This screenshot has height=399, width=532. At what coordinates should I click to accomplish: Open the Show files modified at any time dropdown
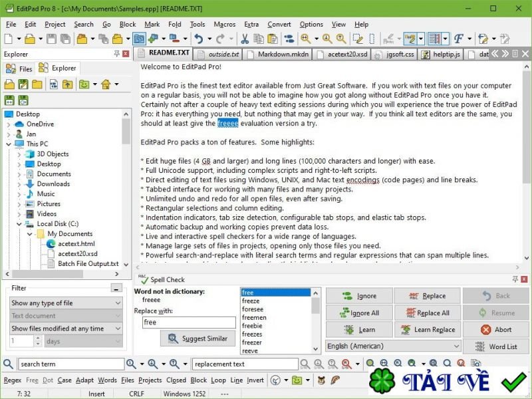[66, 329]
